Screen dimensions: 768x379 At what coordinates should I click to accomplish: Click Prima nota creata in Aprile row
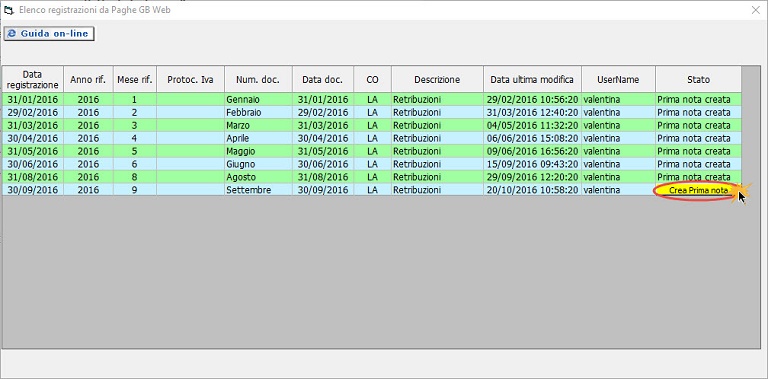(x=698, y=138)
